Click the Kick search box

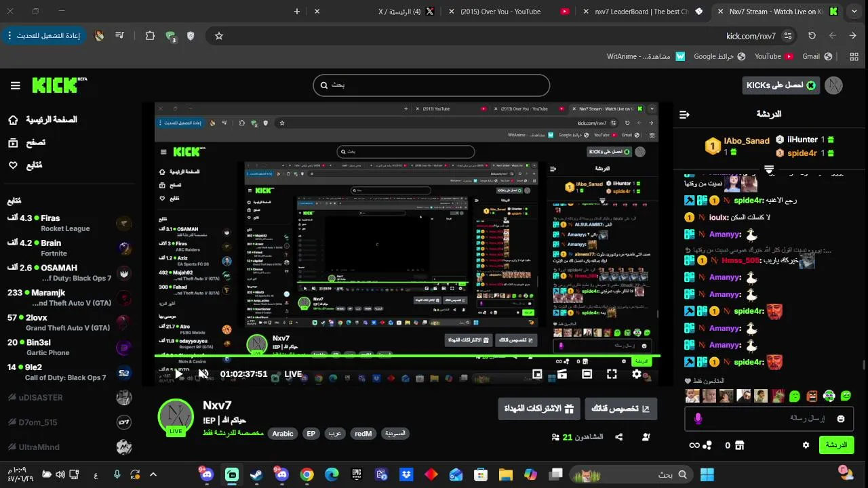[431, 85]
